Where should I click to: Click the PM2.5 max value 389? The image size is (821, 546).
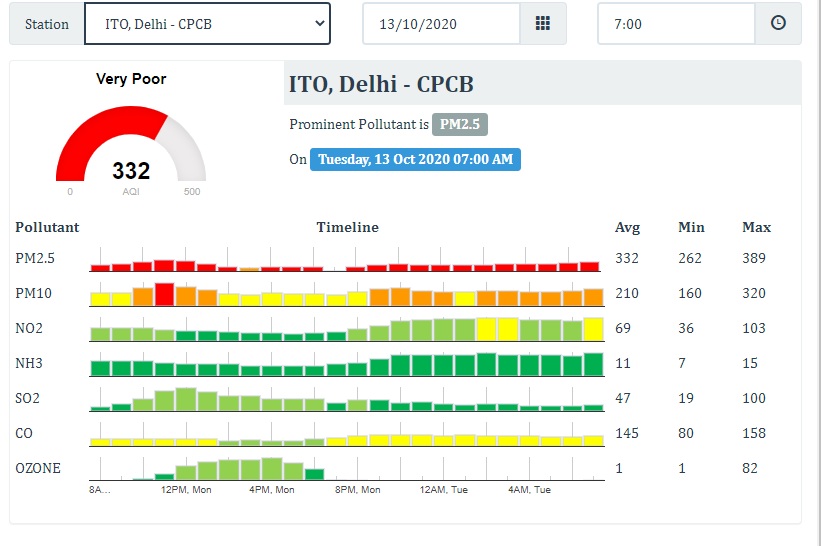point(754,258)
